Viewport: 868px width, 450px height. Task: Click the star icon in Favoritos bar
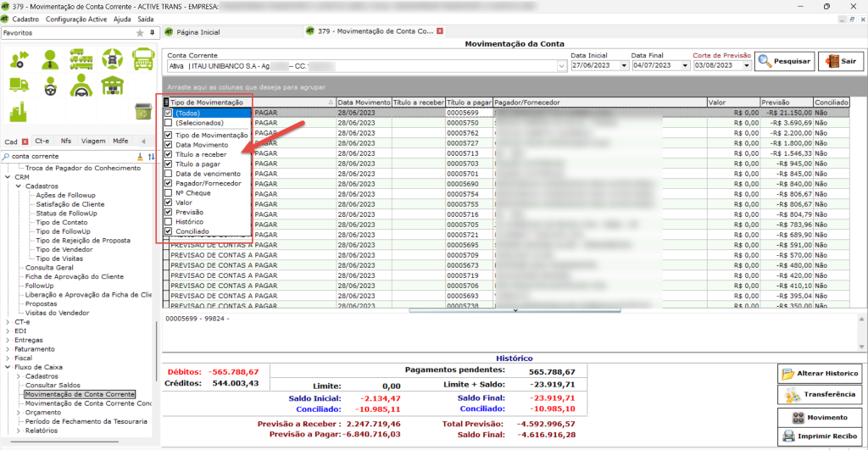pos(140,33)
